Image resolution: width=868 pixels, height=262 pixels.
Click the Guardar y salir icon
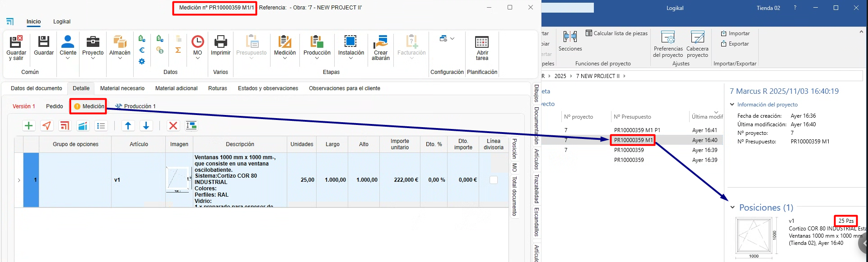click(x=16, y=47)
